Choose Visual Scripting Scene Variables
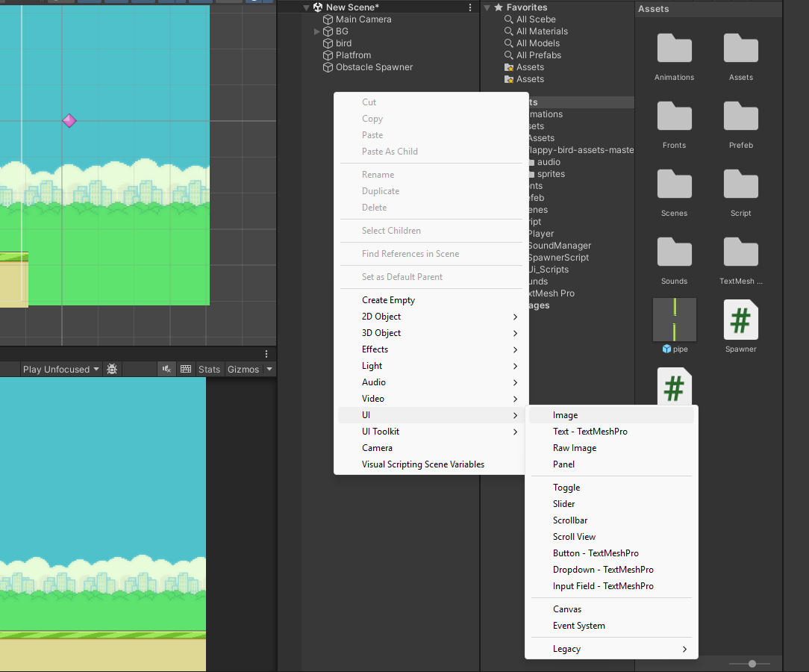809x672 pixels. pos(431,464)
